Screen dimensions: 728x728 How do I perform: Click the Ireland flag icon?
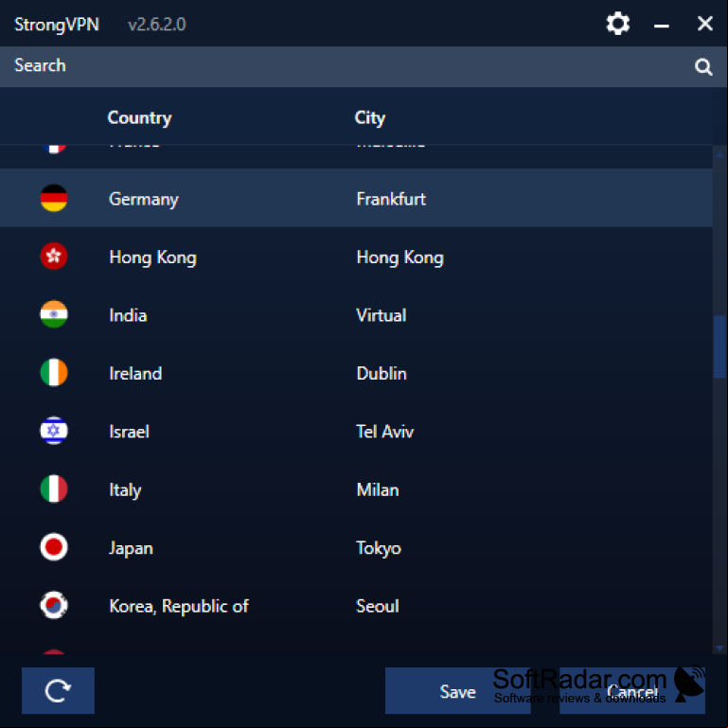coord(54,372)
